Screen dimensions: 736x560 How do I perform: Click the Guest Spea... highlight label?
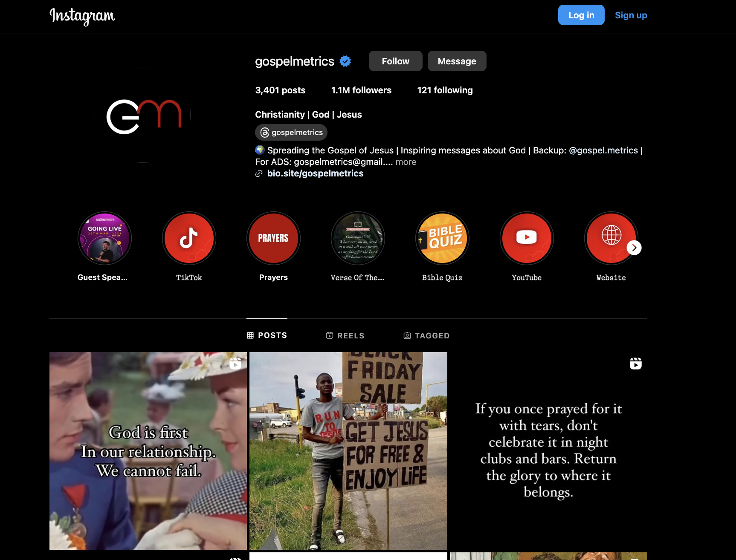click(102, 277)
